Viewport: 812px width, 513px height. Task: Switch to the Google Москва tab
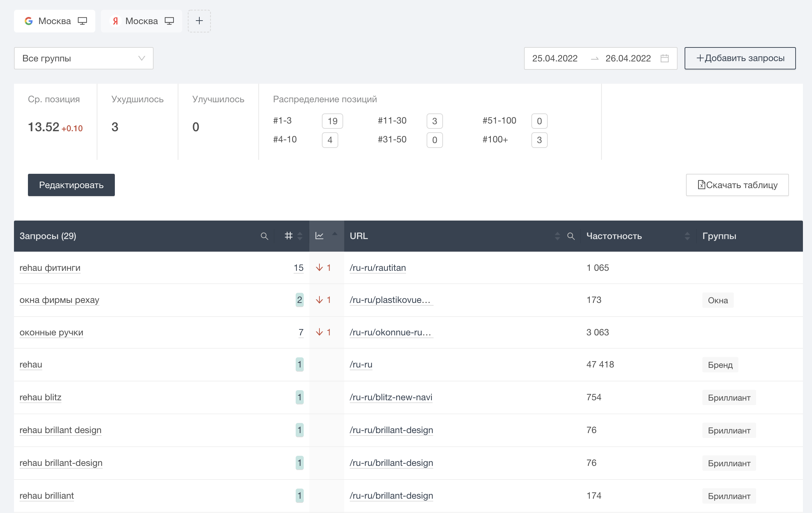54,21
